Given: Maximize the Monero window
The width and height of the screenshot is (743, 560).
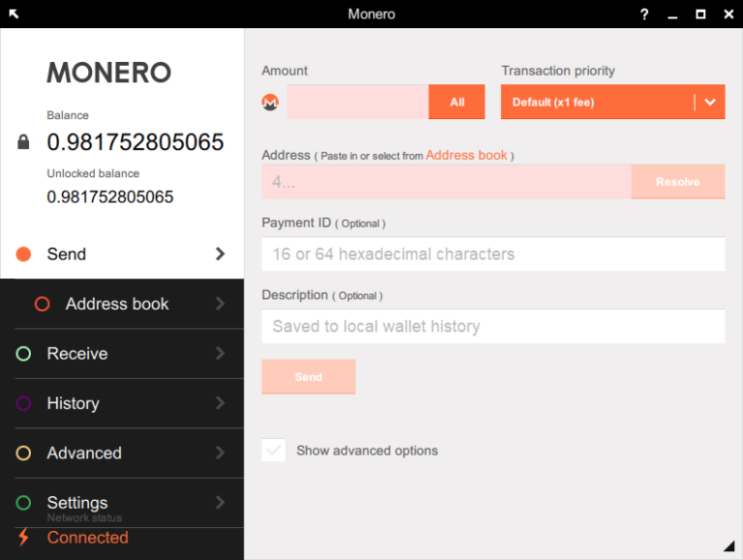Looking at the screenshot, I should [700, 15].
